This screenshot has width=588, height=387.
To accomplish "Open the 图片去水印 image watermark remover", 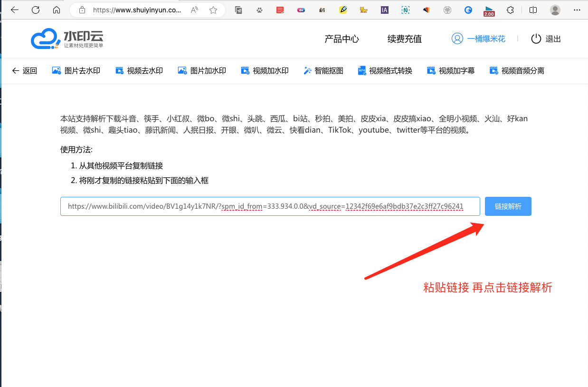I will (x=76, y=71).
